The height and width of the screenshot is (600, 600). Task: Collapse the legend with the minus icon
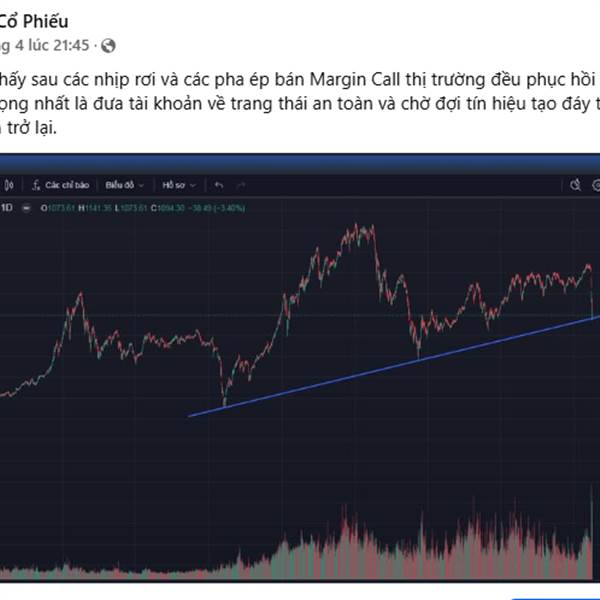[26, 208]
